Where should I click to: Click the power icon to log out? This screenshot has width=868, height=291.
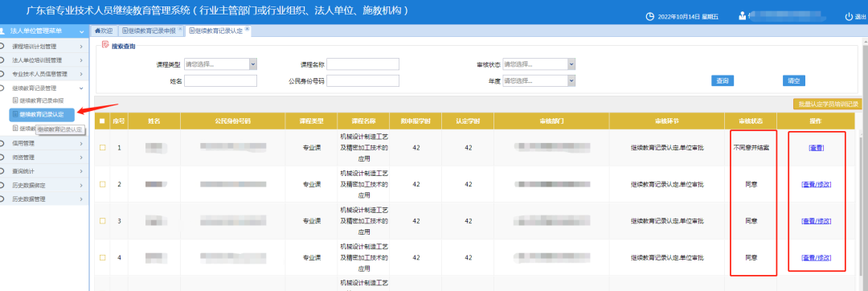pos(849,17)
